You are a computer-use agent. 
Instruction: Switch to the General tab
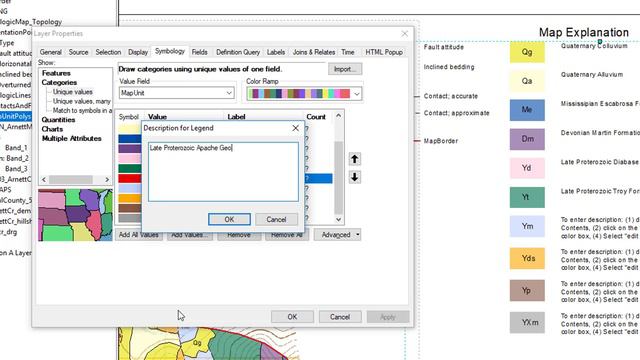click(51, 52)
